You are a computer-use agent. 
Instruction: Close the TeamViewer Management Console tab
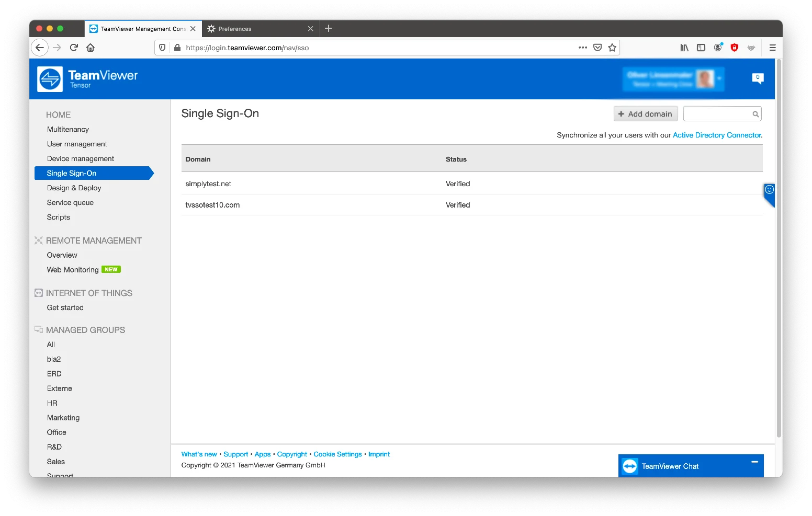pyautogui.click(x=193, y=29)
